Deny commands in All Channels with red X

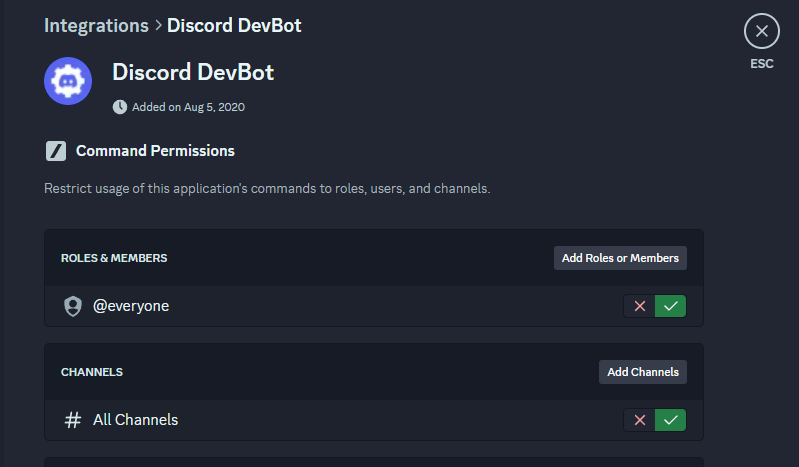640,420
